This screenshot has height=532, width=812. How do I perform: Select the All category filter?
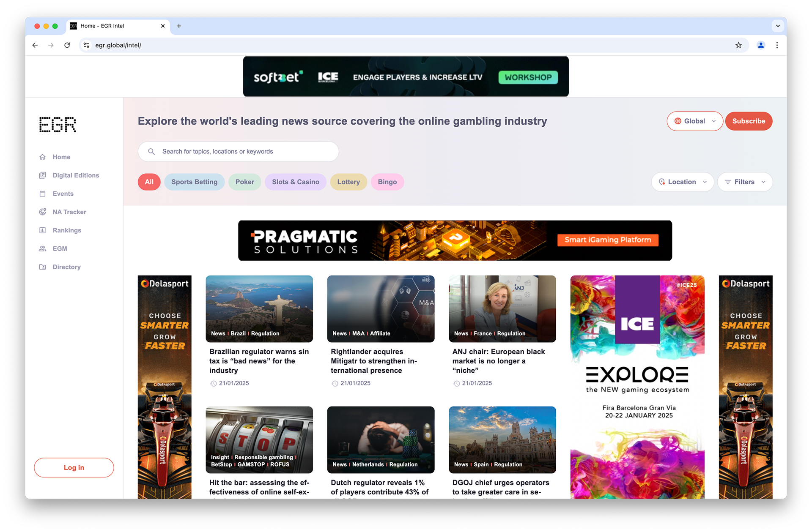click(149, 182)
